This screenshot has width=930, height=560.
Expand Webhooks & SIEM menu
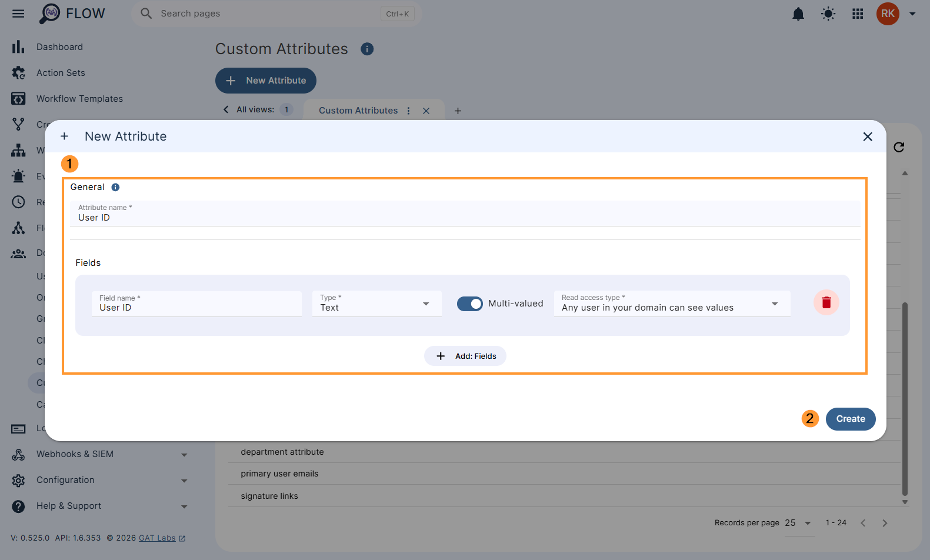point(184,455)
